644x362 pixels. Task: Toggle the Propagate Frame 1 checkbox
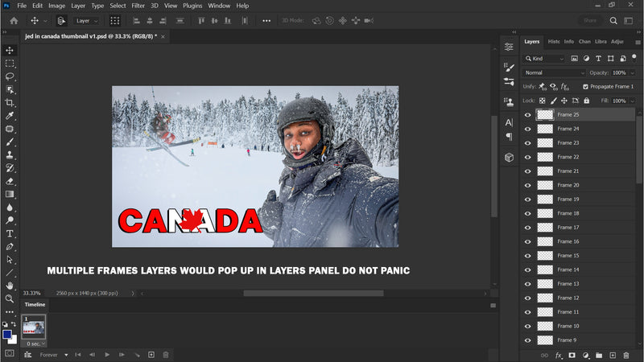pyautogui.click(x=585, y=86)
